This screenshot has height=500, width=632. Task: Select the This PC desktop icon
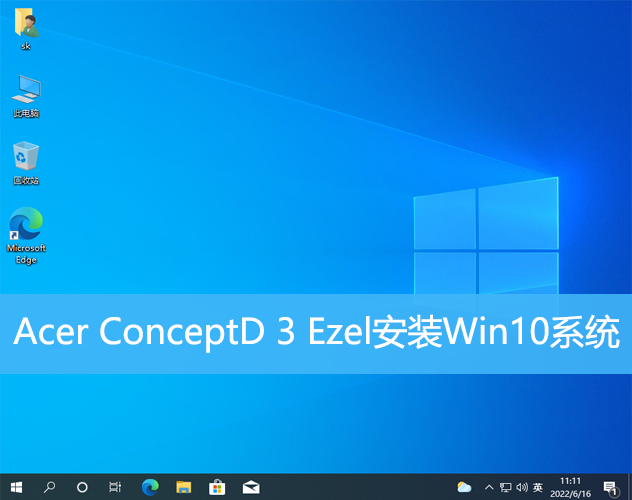pos(26,91)
